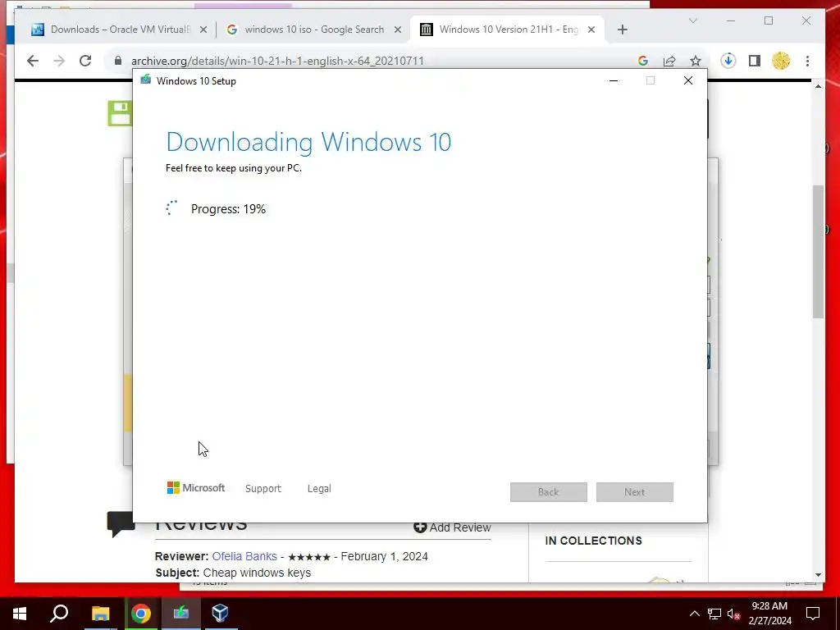Click the 'Subject: Cheap windows keys' text
Screen dimensions: 840x630
(233, 573)
